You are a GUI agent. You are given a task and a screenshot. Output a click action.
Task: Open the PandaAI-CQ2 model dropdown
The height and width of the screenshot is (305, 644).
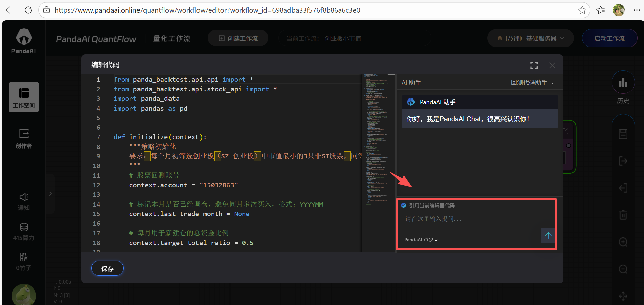[421, 240]
